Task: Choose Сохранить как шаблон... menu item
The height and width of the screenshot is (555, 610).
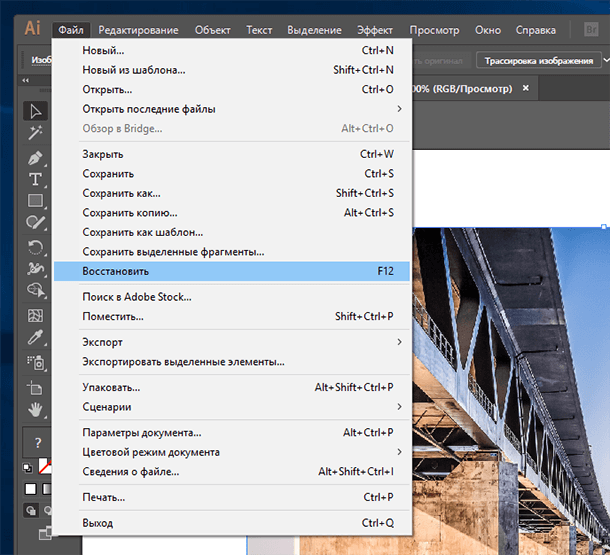Action: pyautogui.click(x=232, y=232)
